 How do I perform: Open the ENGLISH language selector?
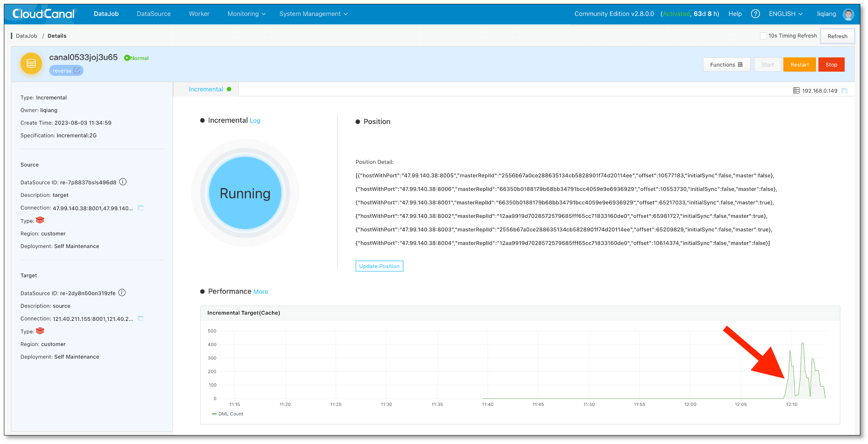(785, 13)
